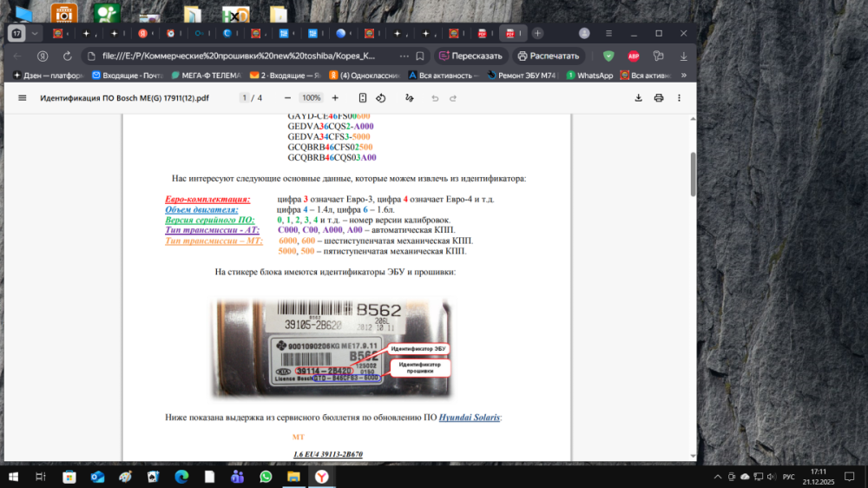Open the Входящие - Почта bookmark

pos(128,76)
